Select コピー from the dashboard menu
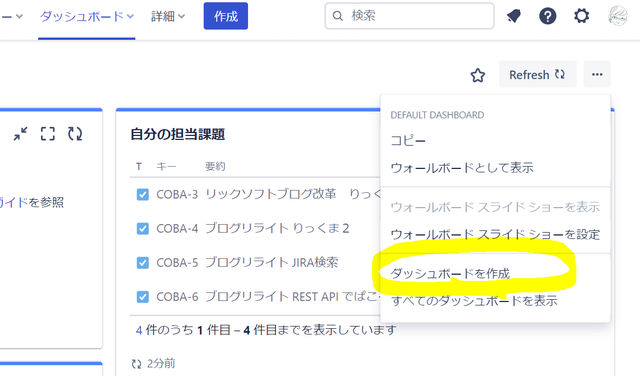 408,141
